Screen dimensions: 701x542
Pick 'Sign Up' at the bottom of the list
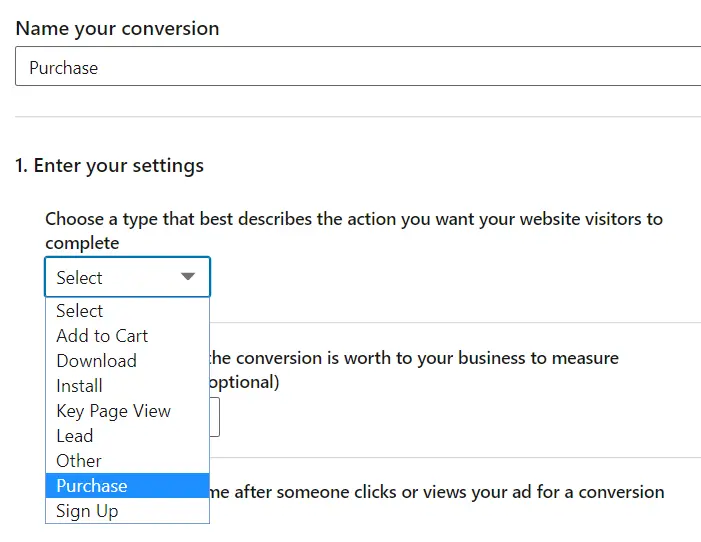[87, 511]
